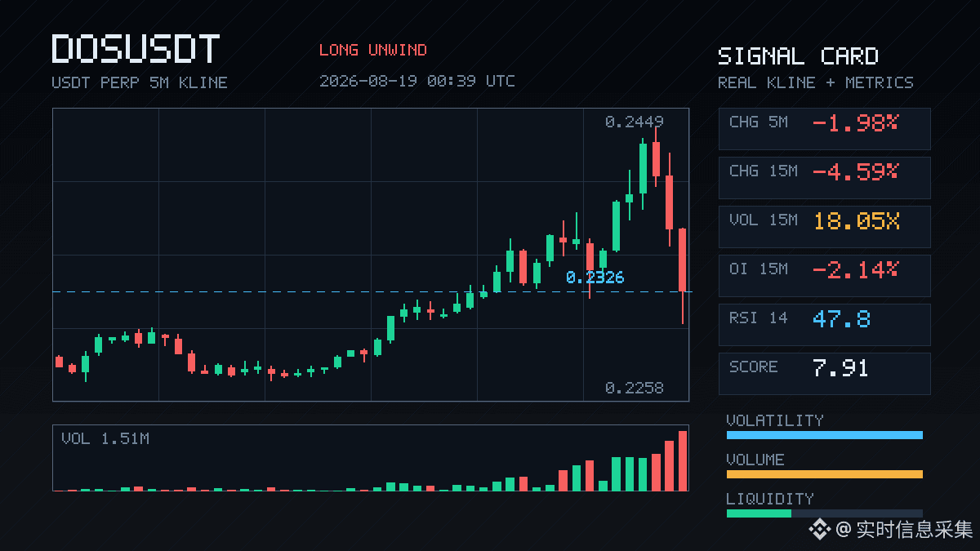The image size is (980, 551).
Task: Click the 0.2326 current price label
Action: 595,278
